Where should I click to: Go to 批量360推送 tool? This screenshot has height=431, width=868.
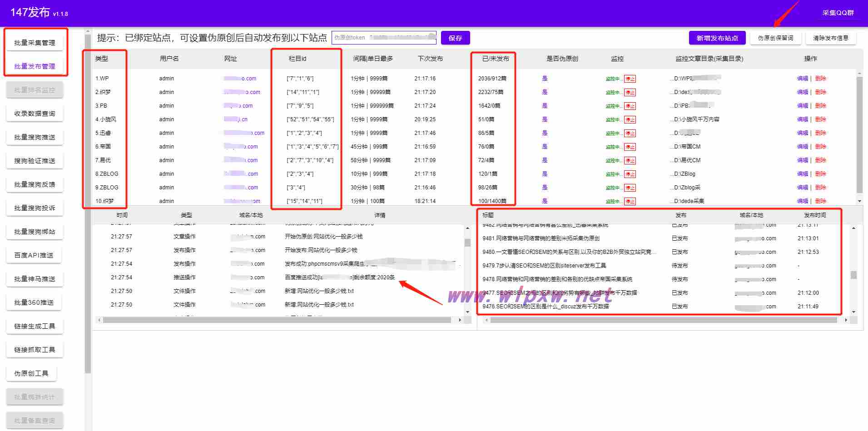pos(34,302)
